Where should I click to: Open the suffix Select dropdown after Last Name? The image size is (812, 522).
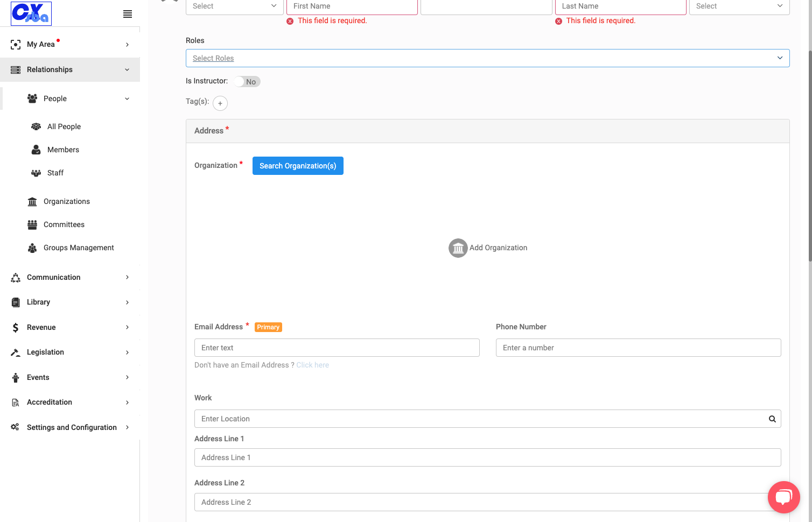point(739,6)
